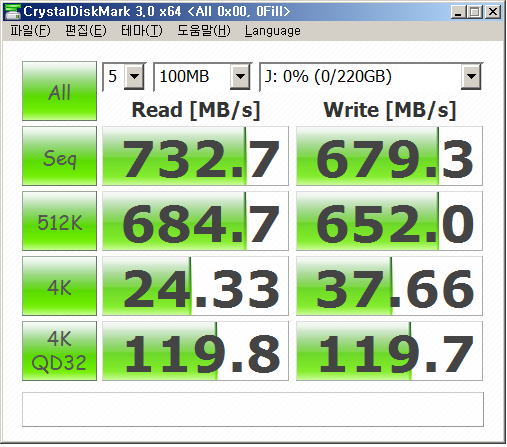The image size is (507, 447).
Task: Run all benchmarks with All button
Action: tap(59, 91)
